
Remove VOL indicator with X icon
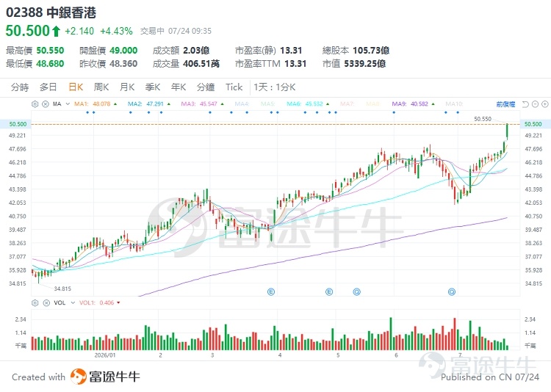pos(46,302)
